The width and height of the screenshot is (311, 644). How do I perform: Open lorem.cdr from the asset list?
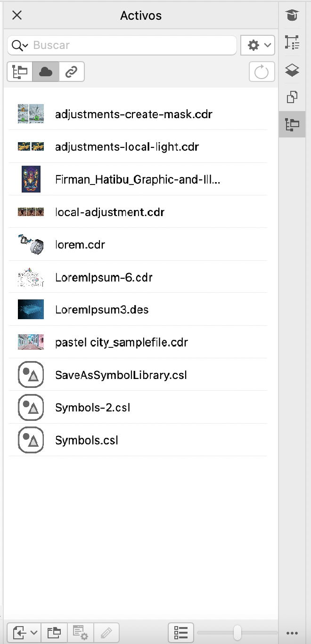[x=80, y=245]
